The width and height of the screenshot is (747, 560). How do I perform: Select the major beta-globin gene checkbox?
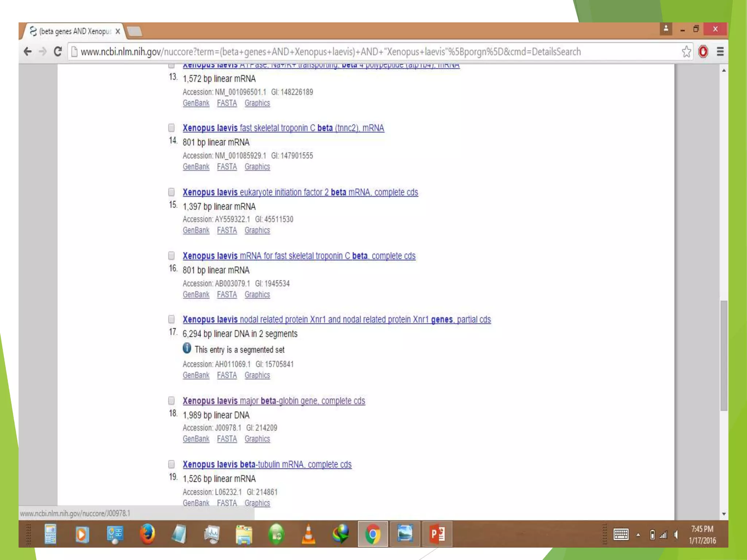click(x=171, y=401)
